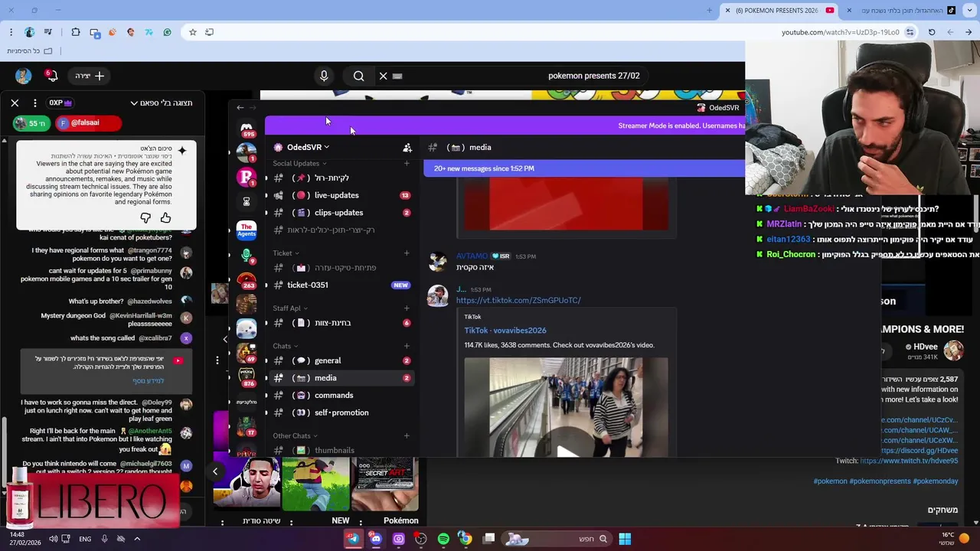The width and height of the screenshot is (980, 551).
Task: Reload the page in Chrome
Action: coord(932,32)
